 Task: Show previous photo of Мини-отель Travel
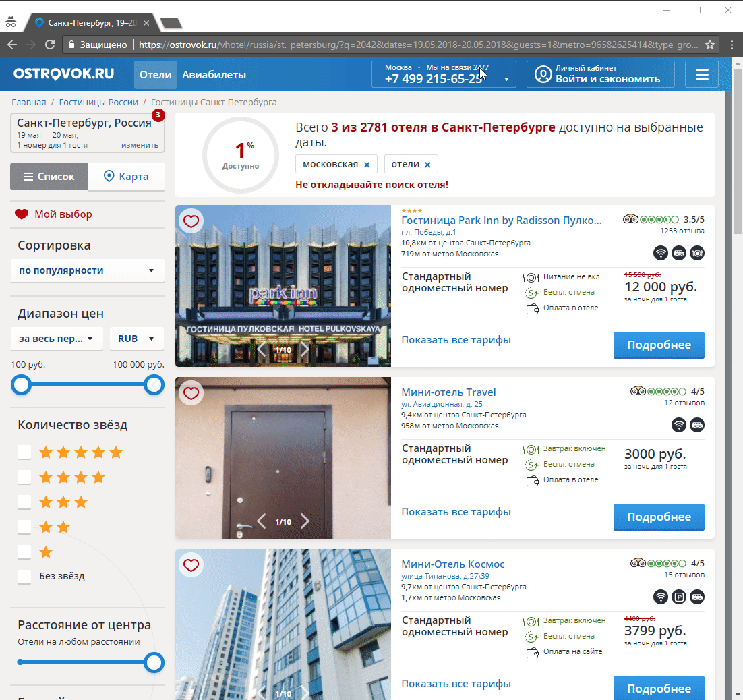pos(261,521)
